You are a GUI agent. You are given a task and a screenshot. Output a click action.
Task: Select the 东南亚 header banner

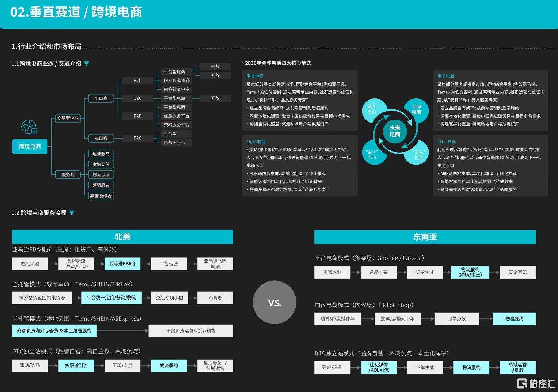pos(425,237)
